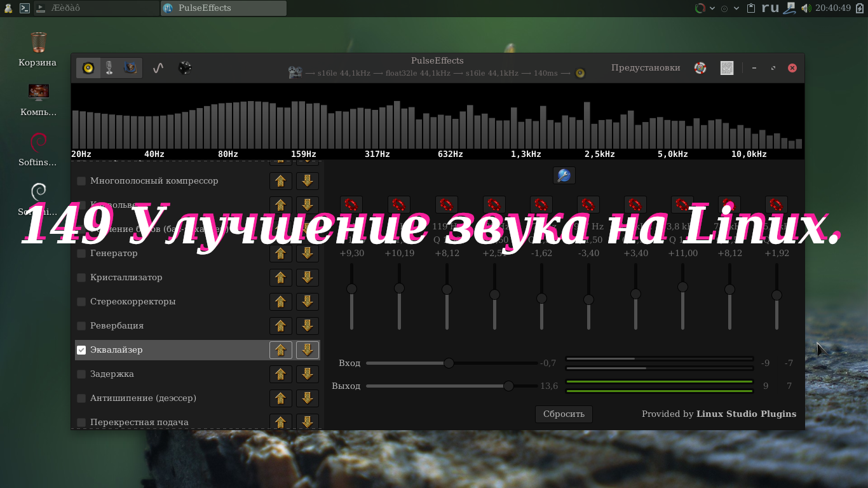The image size is (868, 488).
Task: Enable the Стереокорректоры checkbox
Action: pyautogui.click(x=81, y=302)
